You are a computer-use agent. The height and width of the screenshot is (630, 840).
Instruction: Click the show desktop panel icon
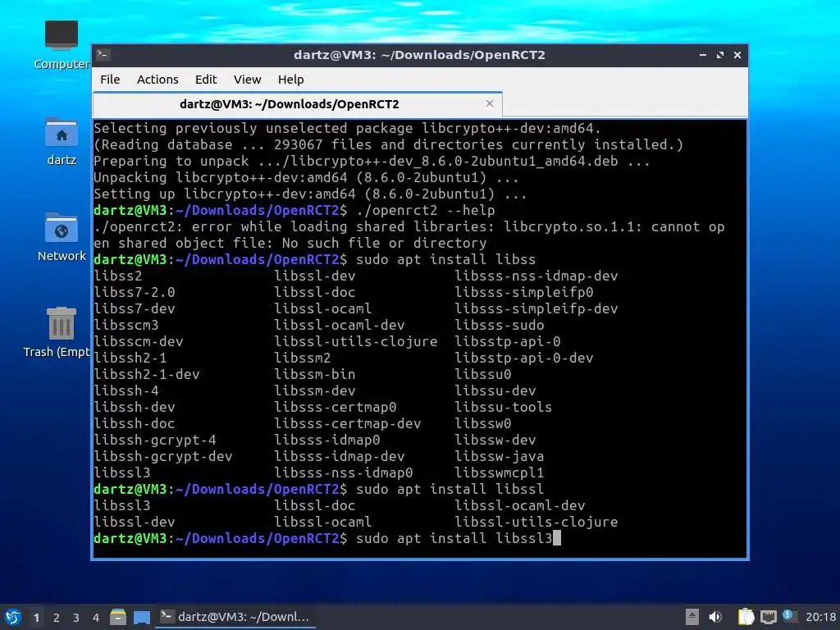click(141, 618)
